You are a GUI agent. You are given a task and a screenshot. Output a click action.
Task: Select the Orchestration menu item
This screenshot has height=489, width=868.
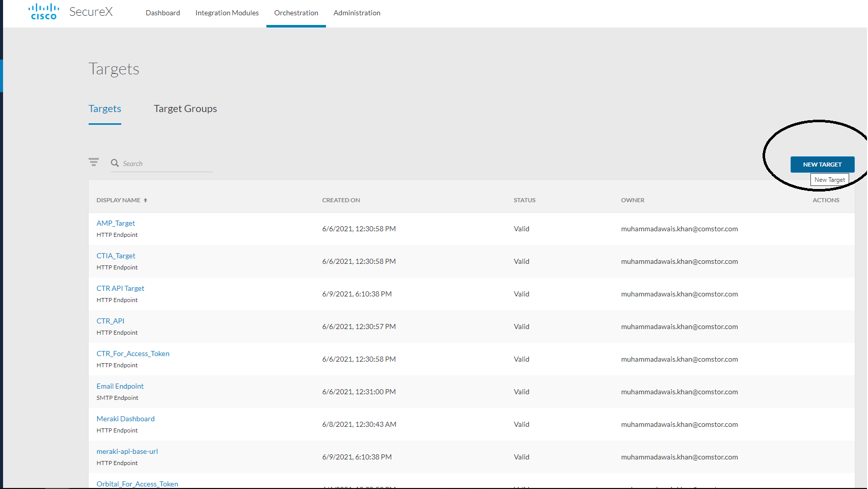tap(296, 13)
